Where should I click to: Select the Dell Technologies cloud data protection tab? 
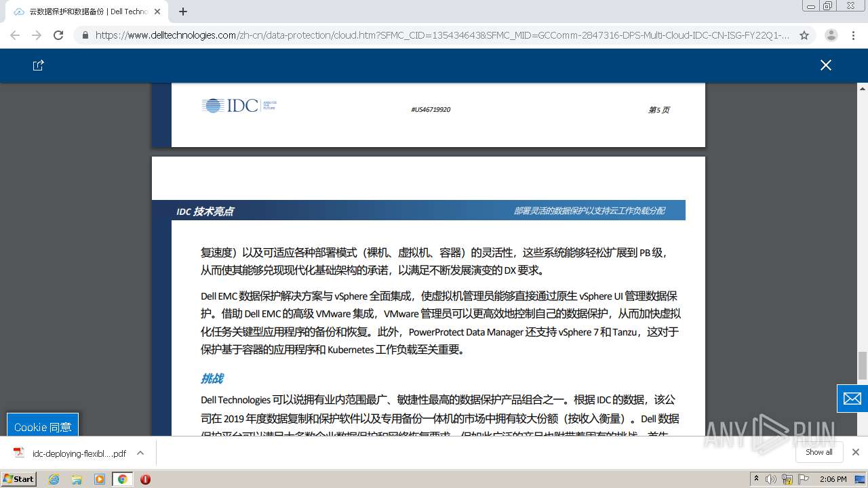[x=86, y=12]
